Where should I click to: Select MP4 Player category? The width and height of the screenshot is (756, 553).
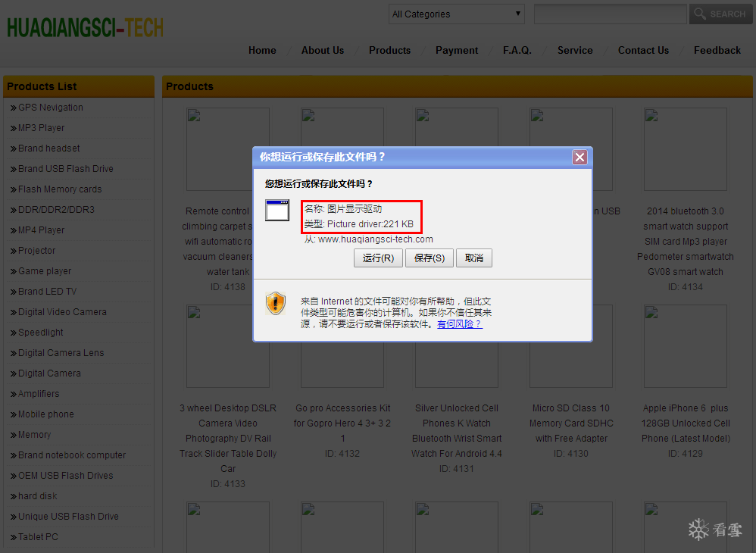click(42, 230)
